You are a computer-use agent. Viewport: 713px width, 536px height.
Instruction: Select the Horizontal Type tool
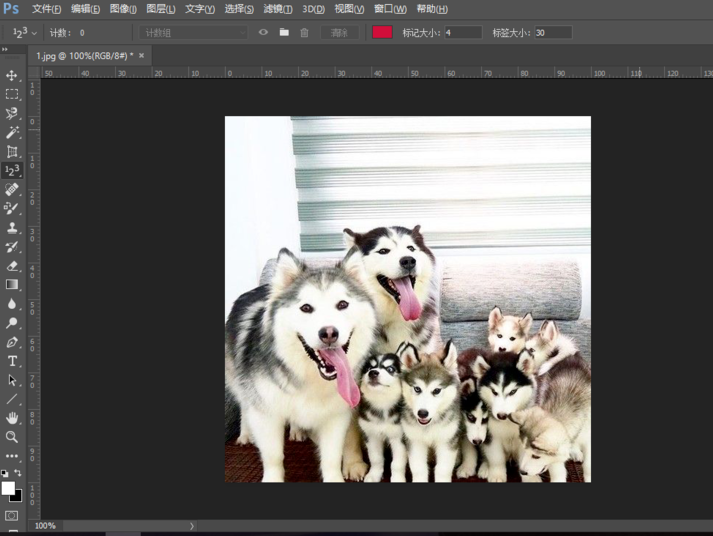12,361
